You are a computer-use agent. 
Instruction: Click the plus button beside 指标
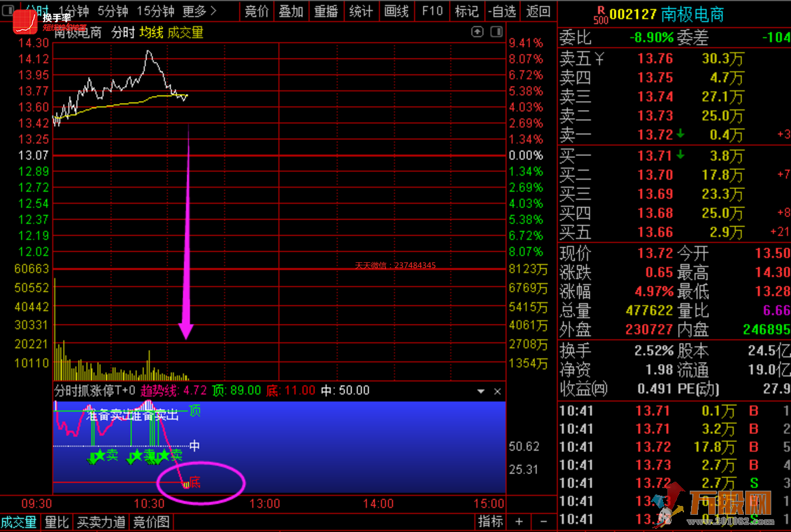point(520,522)
